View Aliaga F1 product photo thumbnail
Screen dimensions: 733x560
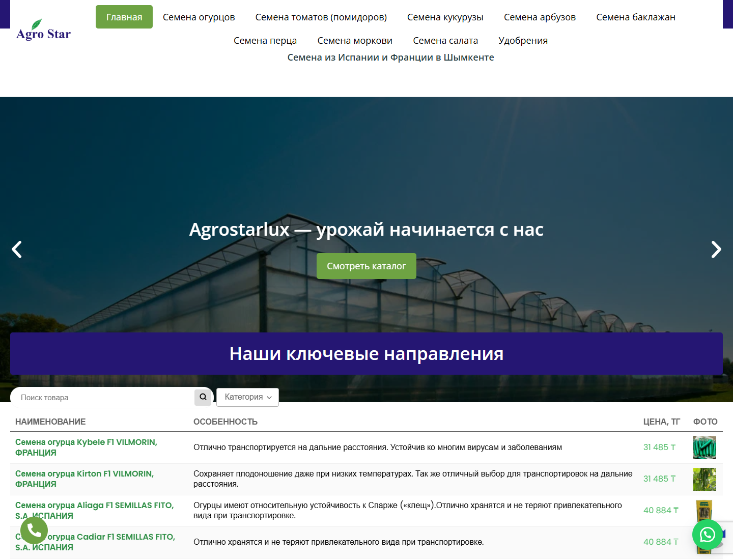tap(704, 511)
